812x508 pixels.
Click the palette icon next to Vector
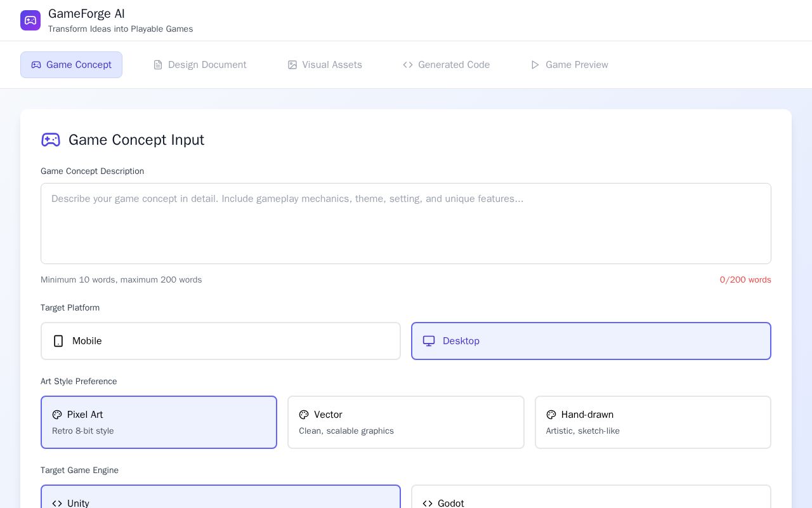(x=304, y=415)
